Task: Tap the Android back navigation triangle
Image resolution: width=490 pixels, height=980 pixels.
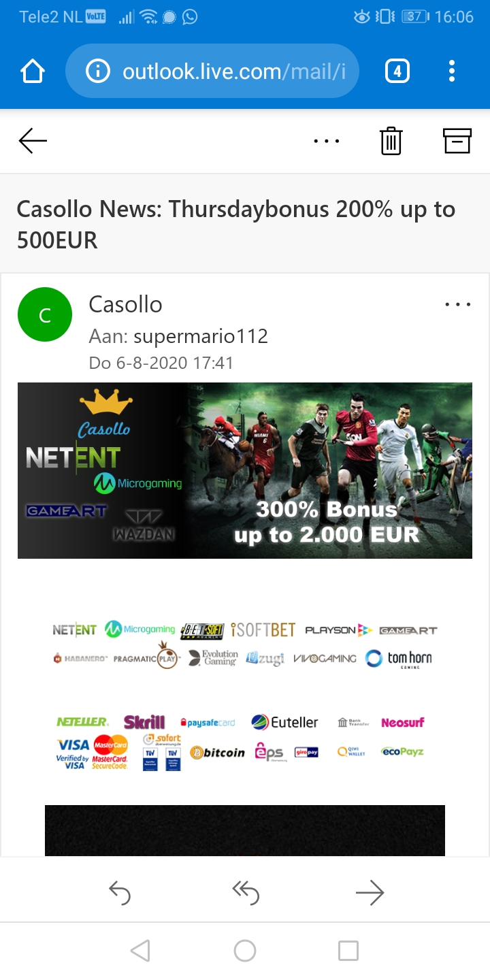Action: point(140,951)
